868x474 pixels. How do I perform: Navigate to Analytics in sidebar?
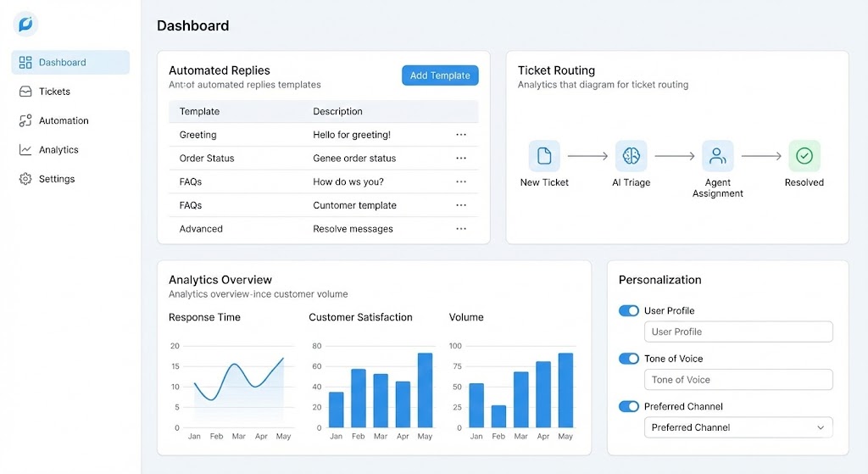70,149
